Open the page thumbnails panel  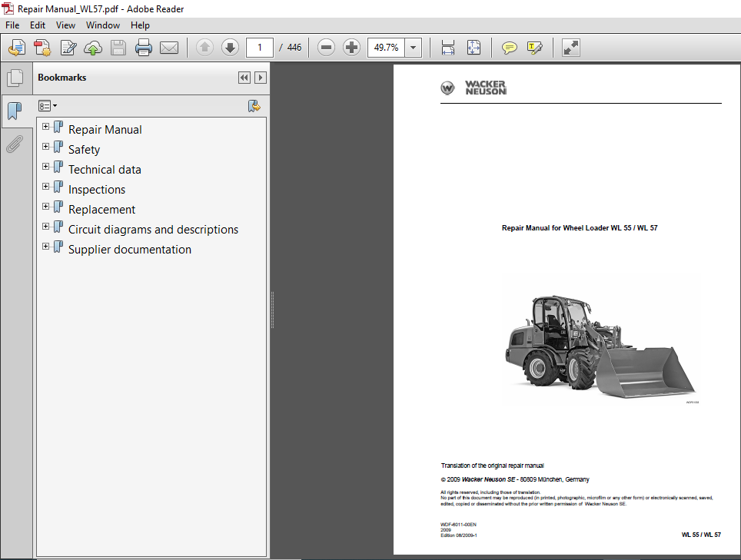pyautogui.click(x=15, y=78)
